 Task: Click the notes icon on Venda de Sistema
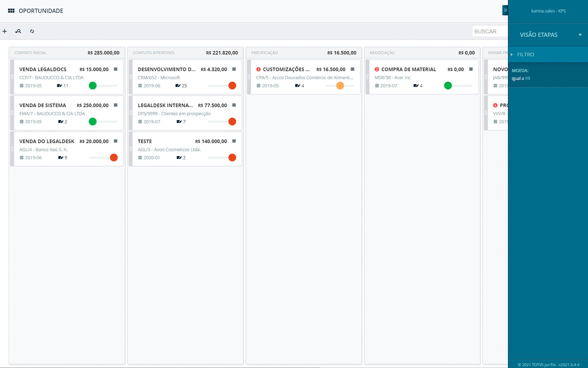(x=60, y=122)
